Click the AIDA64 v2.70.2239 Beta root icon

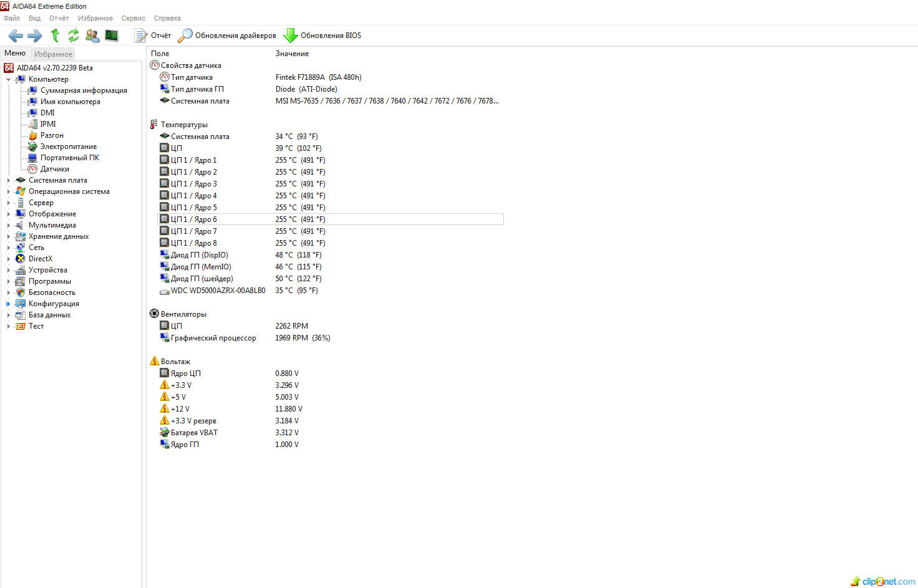[9, 68]
